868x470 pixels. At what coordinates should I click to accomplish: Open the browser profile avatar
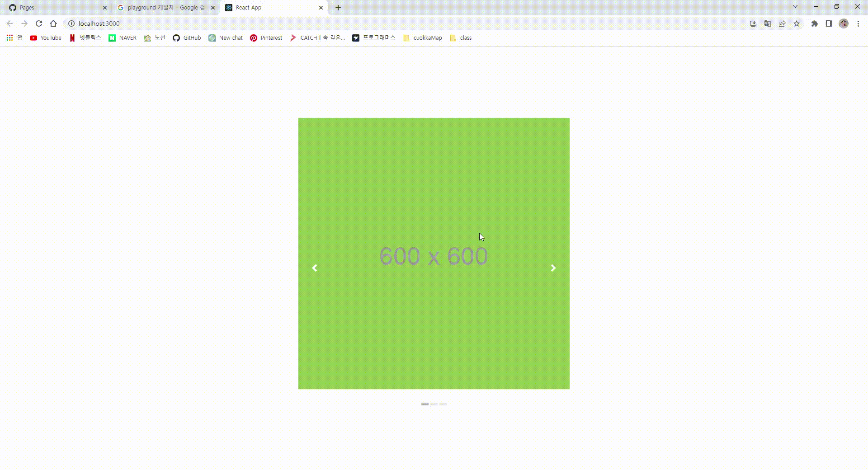click(844, 23)
